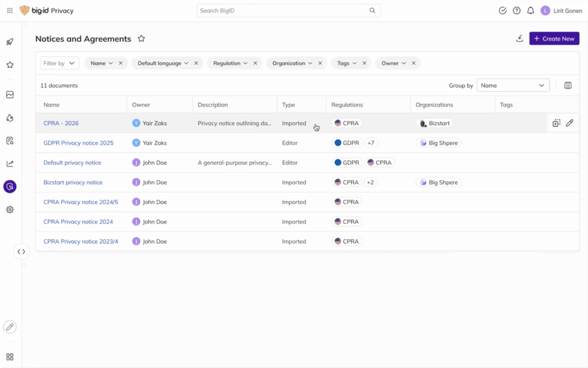Open the analytics chart icon in sidebar
Screen dimensions: 588x368
coord(9,163)
